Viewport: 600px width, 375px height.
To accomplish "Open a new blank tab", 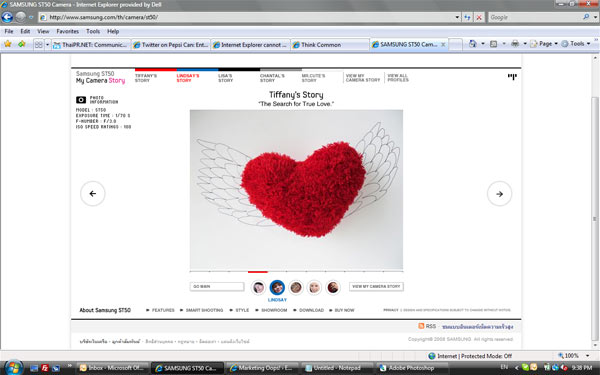I will click(455, 44).
